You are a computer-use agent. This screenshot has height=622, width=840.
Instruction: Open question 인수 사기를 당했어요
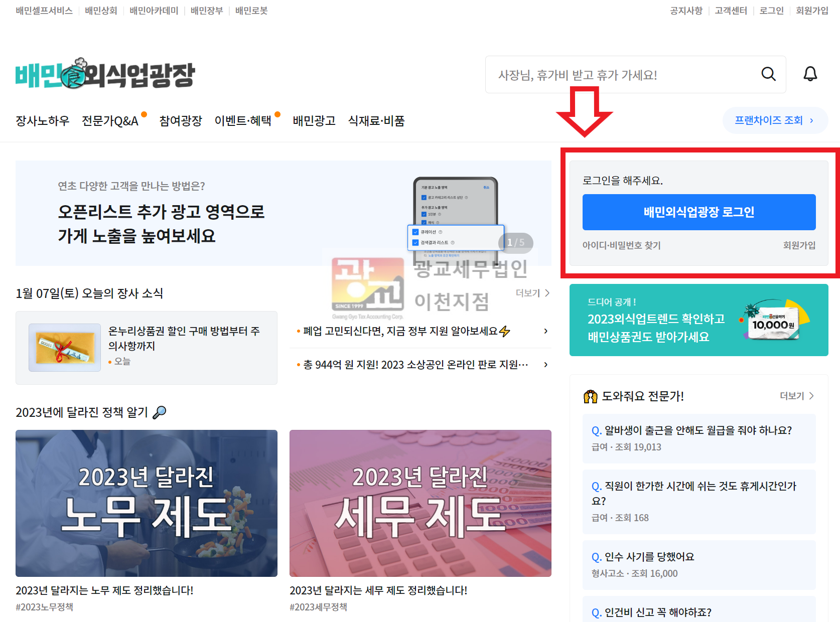coord(699,565)
